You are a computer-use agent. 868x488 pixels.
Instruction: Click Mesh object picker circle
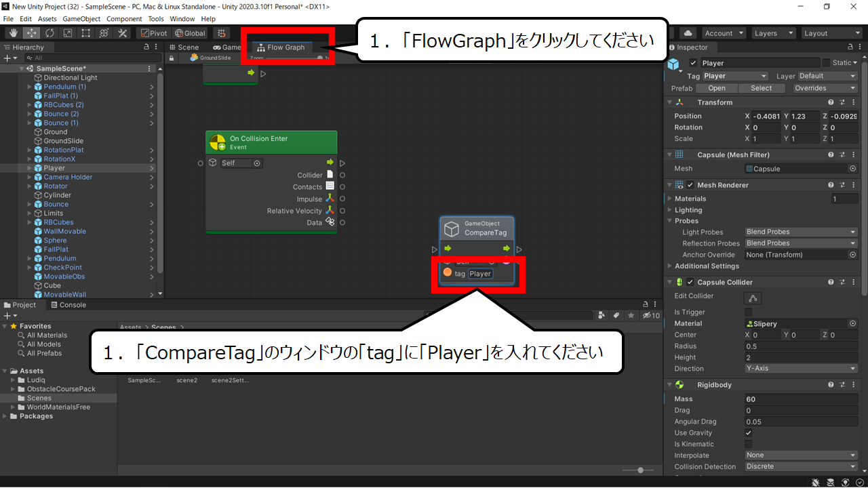[852, 169]
